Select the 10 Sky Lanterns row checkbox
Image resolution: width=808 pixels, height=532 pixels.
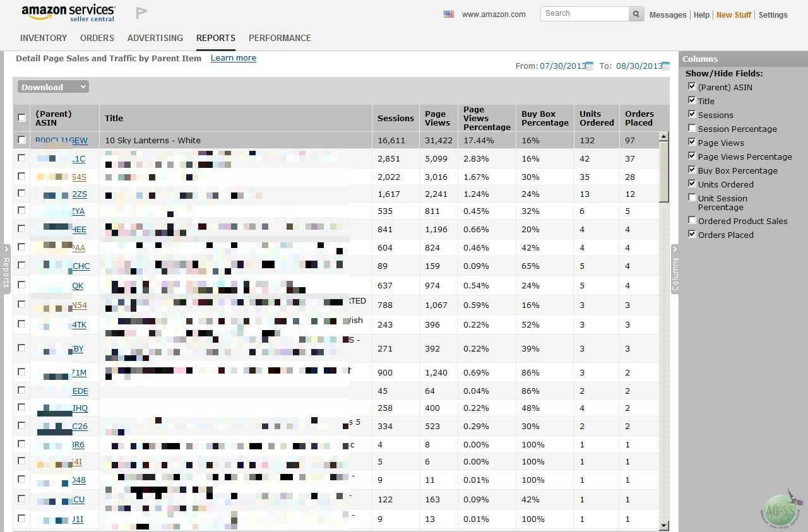tap(22, 140)
